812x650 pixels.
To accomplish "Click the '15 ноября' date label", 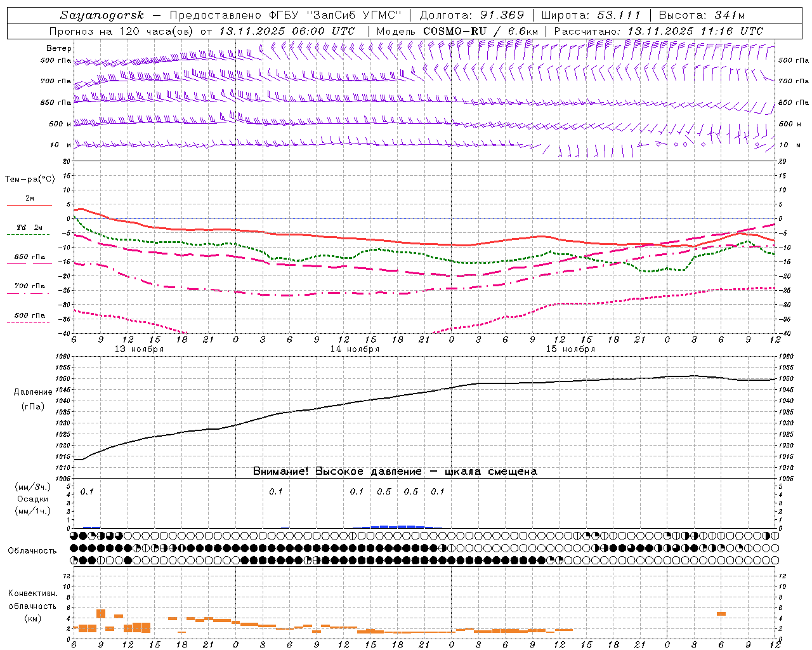I will pos(570,349).
